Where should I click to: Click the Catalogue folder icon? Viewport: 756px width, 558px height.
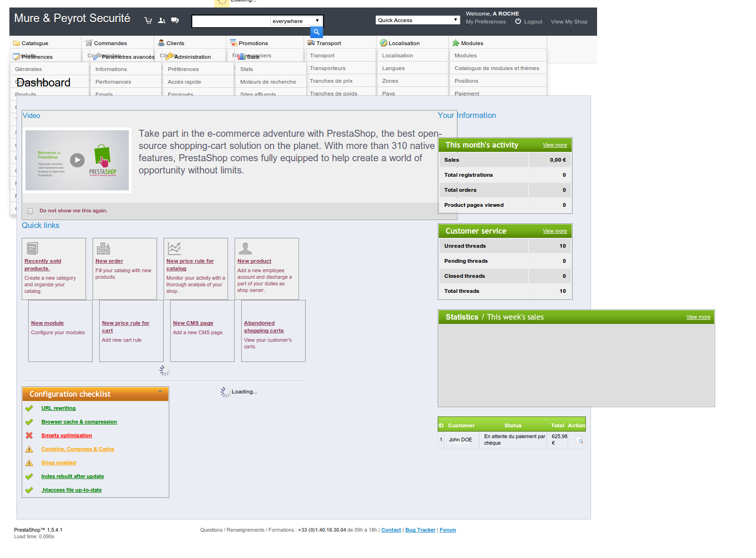[16, 43]
